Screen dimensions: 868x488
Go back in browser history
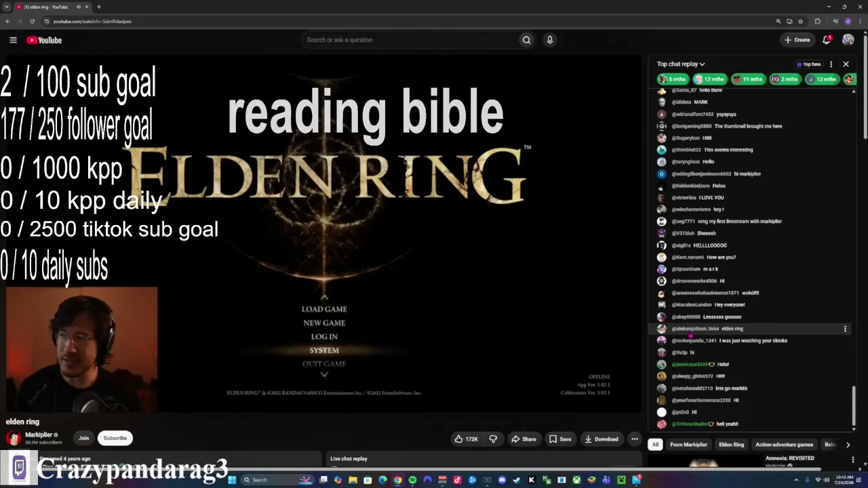(x=7, y=21)
